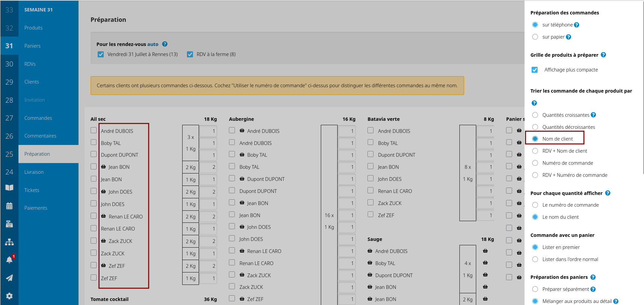This screenshot has height=305, width=644.
Task: Click the help icon beside 'Préparer séparément'
Action: point(593,289)
